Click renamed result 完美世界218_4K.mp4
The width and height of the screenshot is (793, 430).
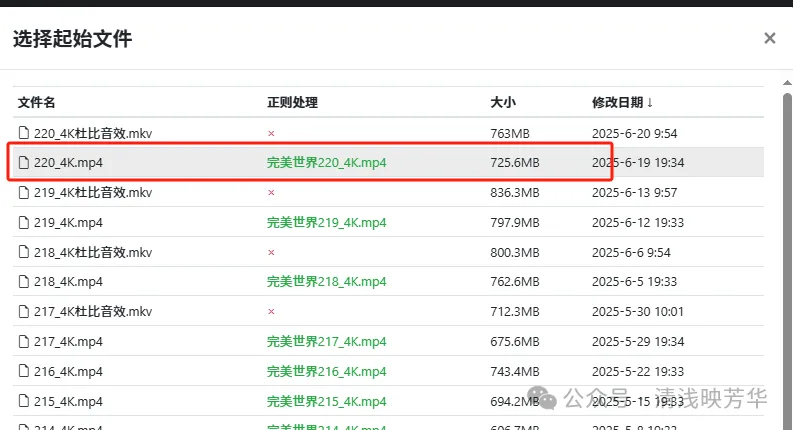click(x=327, y=281)
